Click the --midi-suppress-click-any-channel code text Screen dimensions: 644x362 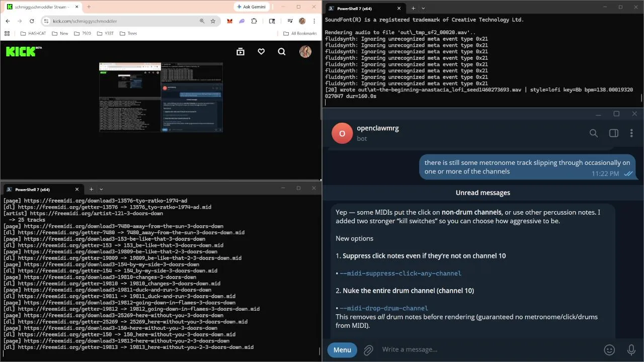click(400, 274)
